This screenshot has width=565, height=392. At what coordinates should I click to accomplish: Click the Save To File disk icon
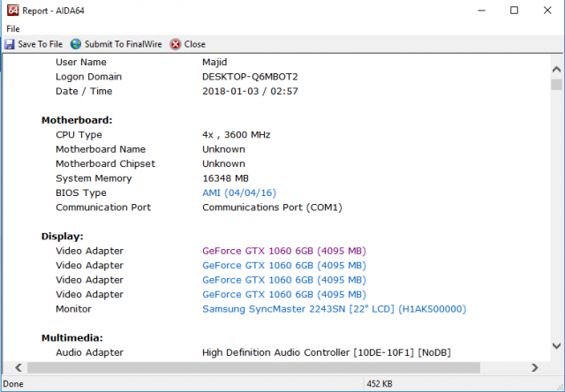click(x=10, y=44)
